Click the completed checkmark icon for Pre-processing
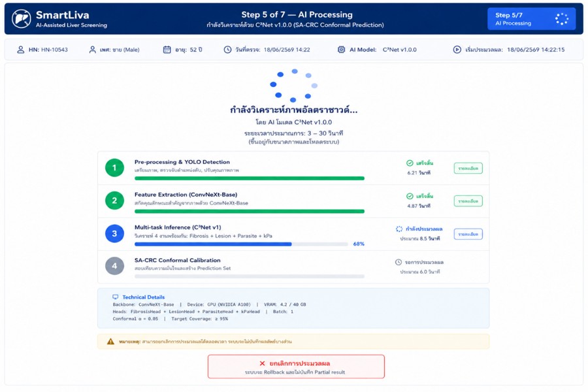The height and width of the screenshot is (392, 588). coord(410,163)
